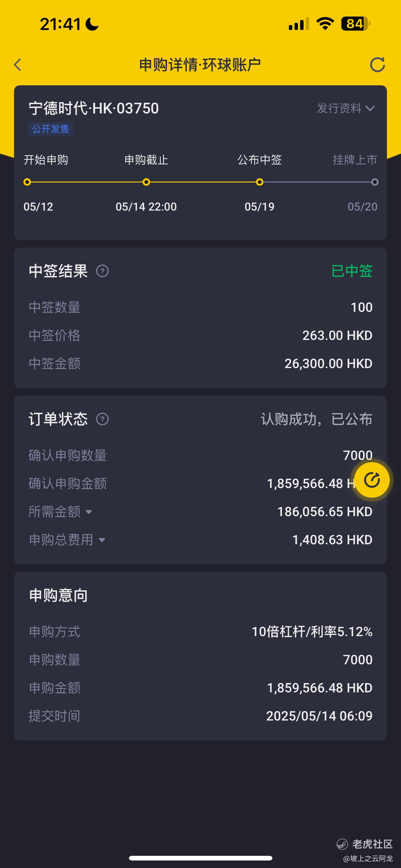Select the 公布中签 timeline point
This screenshot has height=868, width=401.
259,182
